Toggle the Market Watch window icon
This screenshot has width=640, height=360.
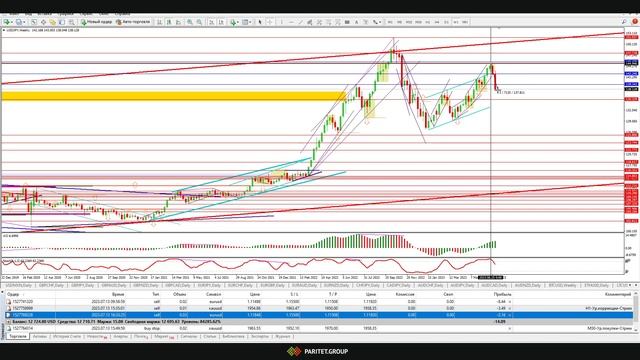click(34, 22)
